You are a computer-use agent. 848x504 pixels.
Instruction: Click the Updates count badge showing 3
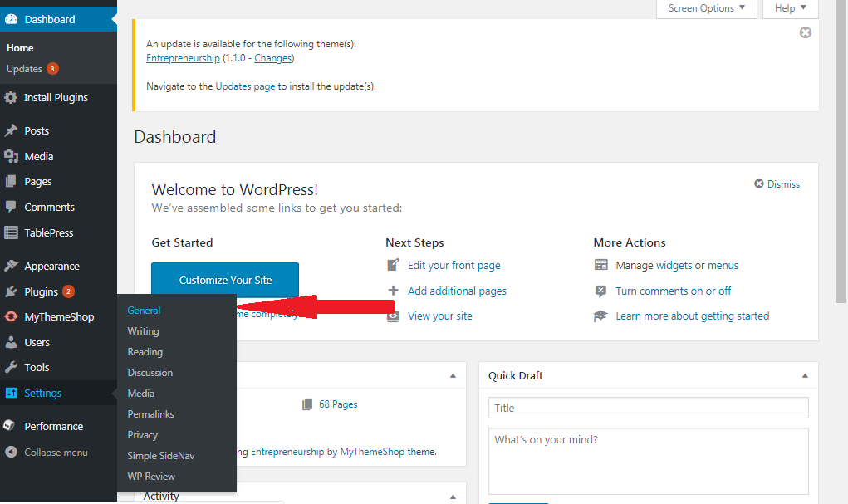tap(52, 69)
